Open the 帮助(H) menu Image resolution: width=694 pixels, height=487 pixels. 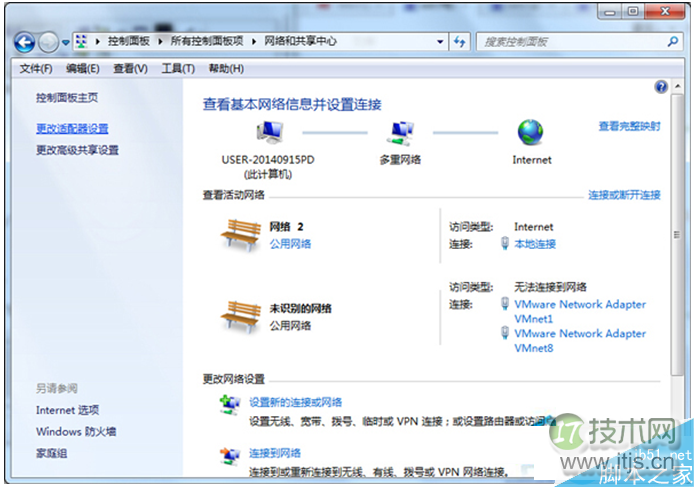[226, 69]
